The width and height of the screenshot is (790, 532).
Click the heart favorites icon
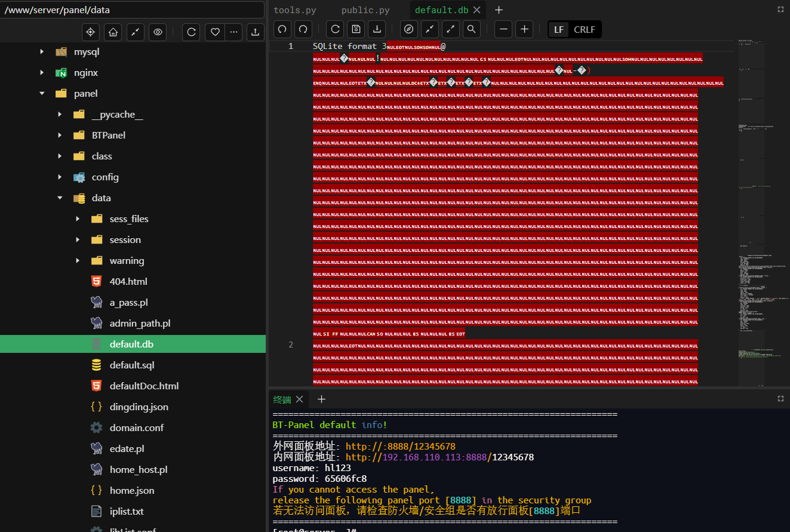(214, 32)
